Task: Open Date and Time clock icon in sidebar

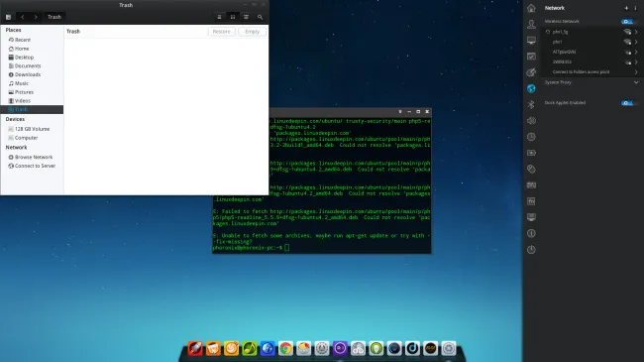Action: tap(531, 137)
